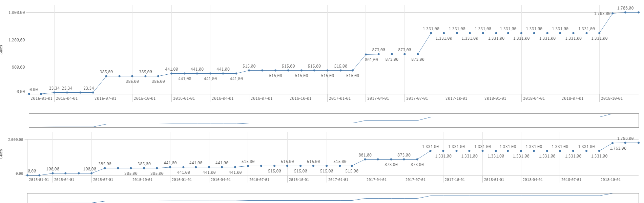Click 2018-01-01 on upper chart x-axis
Viewport: 644px width, 203px height.
pos(495,98)
